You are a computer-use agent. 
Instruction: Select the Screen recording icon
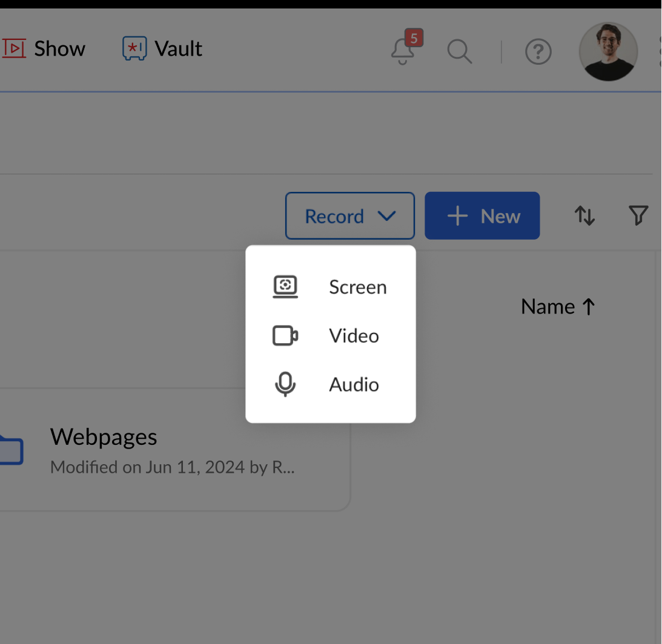tap(285, 287)
